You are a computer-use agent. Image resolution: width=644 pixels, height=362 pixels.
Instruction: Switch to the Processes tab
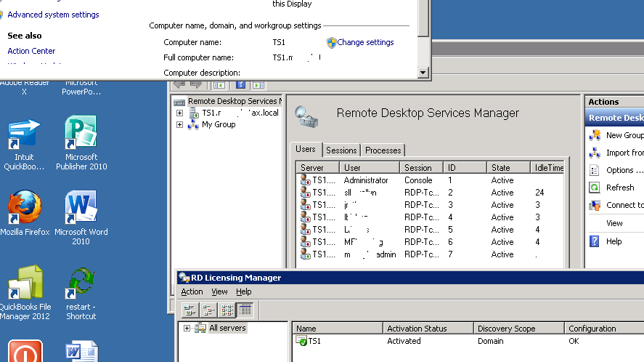(x=383, y=150)
